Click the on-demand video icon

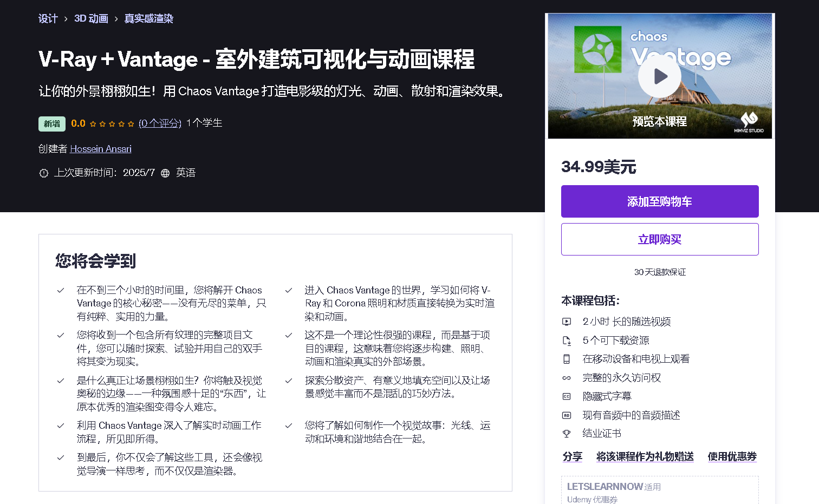point(567,322)
